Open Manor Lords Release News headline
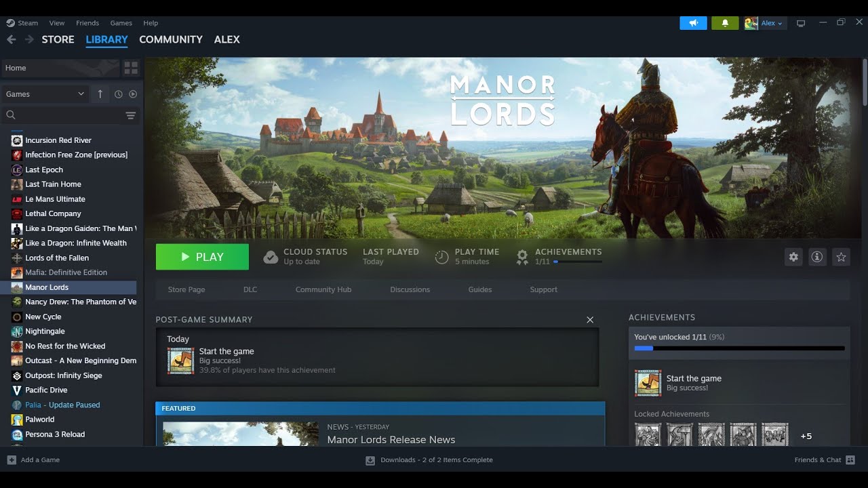 pyautogui.click(x=391, y=440)
